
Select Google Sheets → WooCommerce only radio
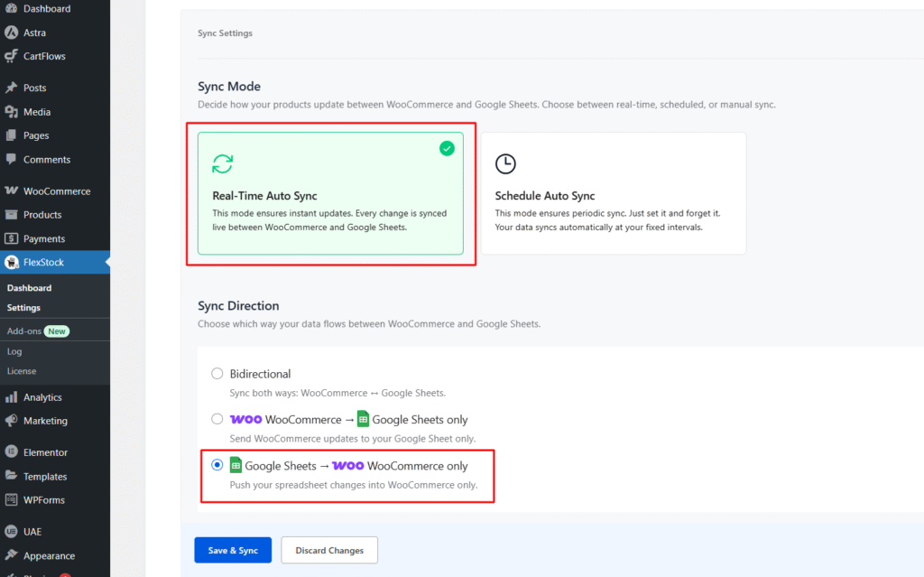(217, 465)
